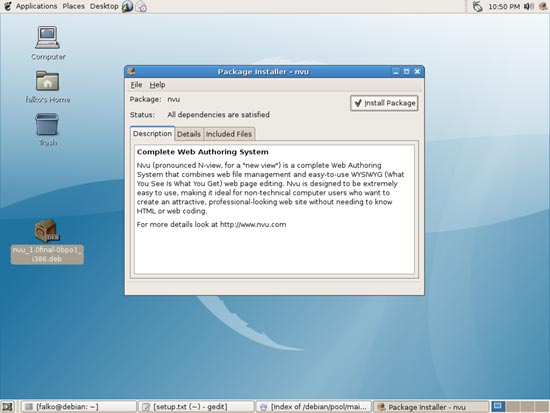The width and height of the screenshot is (550, 413).
Task: Open the volume control speaker icon
Action: 528,6
